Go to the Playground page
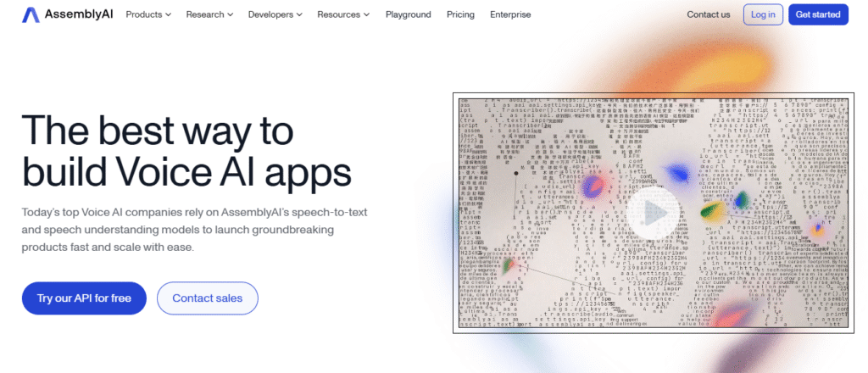 click(x=408, y=15)
